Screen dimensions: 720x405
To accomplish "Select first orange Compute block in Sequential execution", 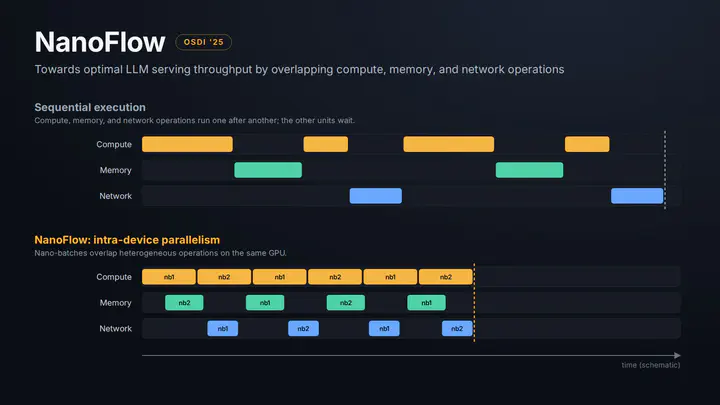I will pyautogui.click(x=187, y=144).
